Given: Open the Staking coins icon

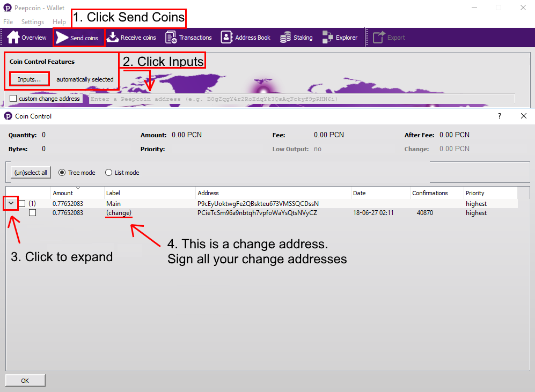Looking at the screenshot, I should pyautogui.click(x=285, y=37).
